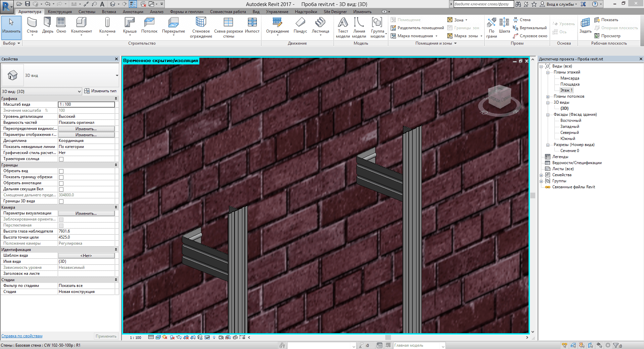Collapse the Графика properties section
This screenshot has height=349, width=644.
coord(116,99)
